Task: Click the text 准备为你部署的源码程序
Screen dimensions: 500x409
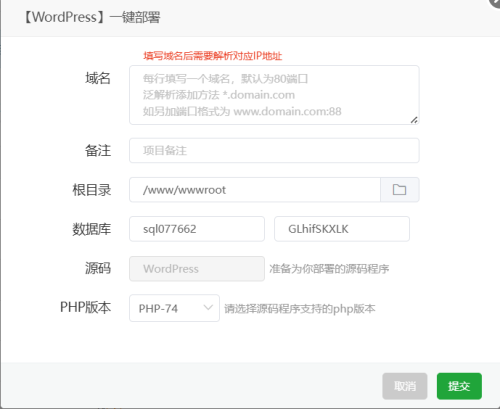Action: pos(329,269)
